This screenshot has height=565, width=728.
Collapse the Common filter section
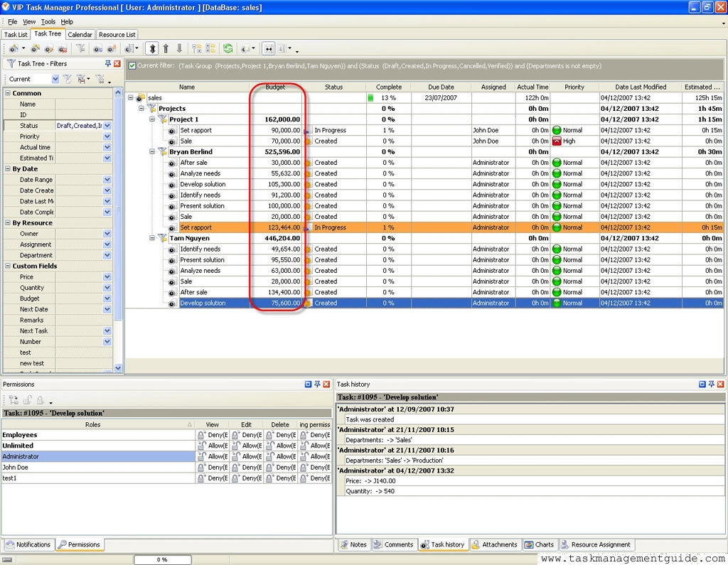[x=7, y=93]
